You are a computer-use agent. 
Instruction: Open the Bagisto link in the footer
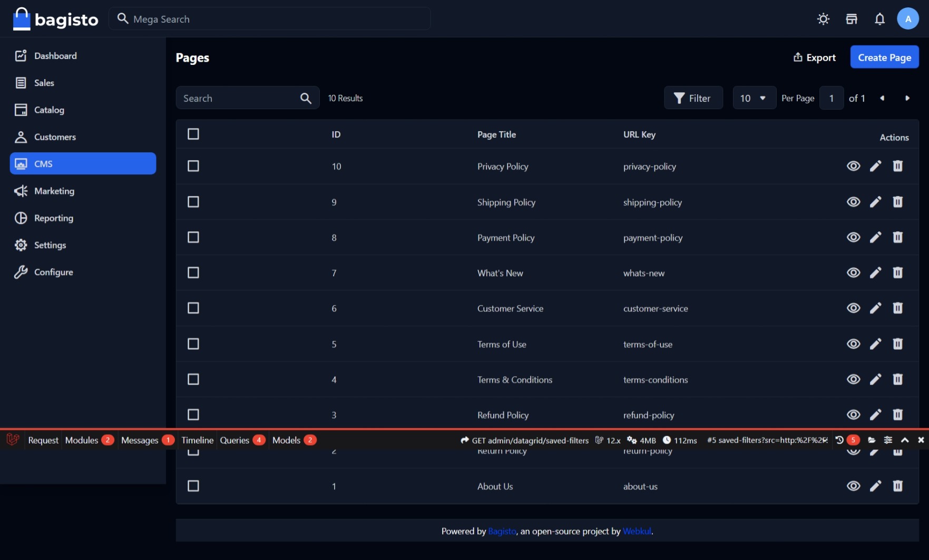(x=502, y=531)
